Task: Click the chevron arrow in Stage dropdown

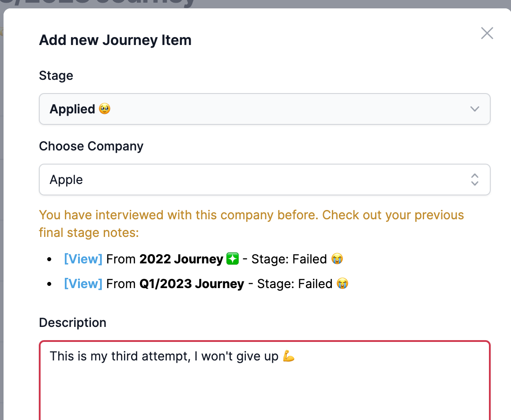Action: tap(474, 109)
